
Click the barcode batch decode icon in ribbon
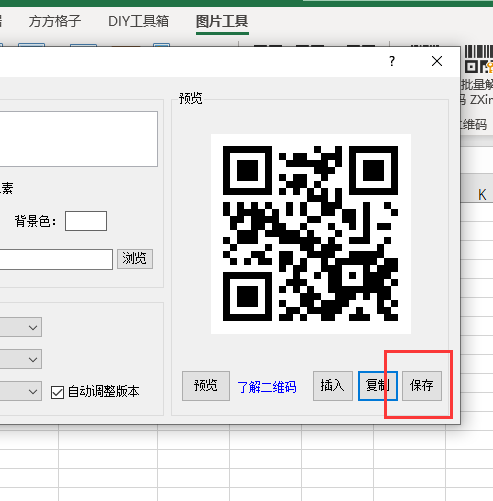coord(479,59)
